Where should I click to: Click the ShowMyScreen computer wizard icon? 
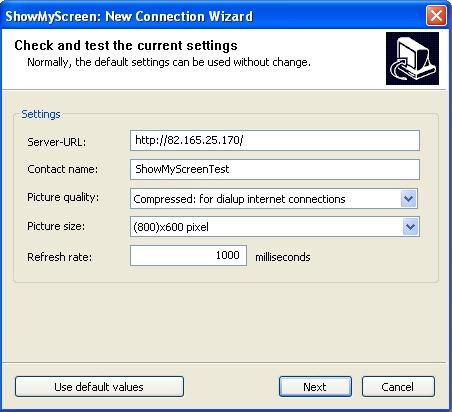click(412, 58)
